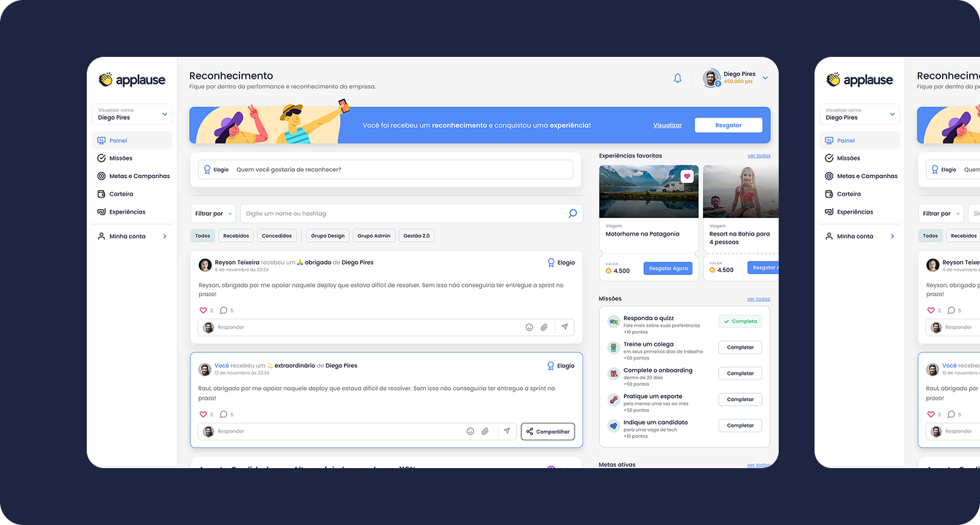Click the 'Treine um colega' mission icon
The image size is (980, 525).
pos(613,347)
